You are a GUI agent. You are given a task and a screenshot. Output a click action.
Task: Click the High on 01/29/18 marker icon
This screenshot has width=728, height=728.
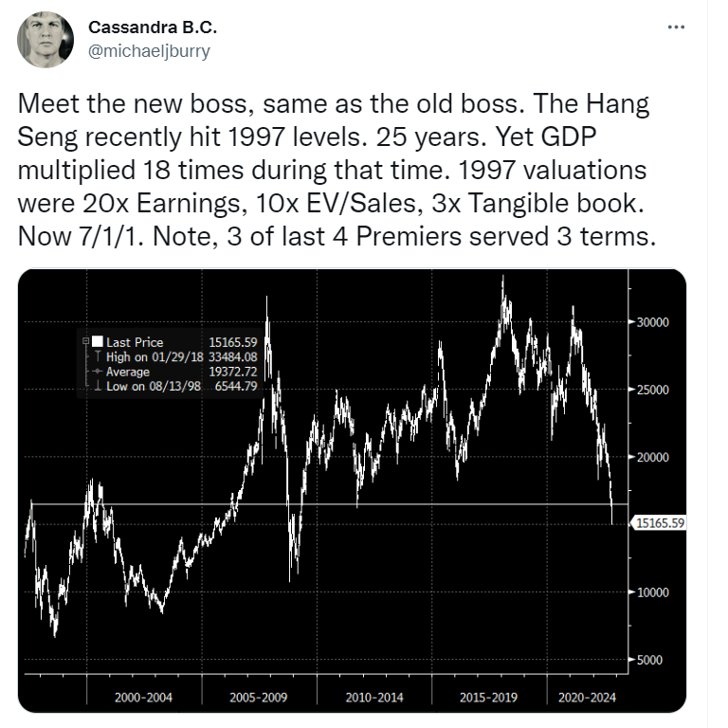(x=98, y=356)
